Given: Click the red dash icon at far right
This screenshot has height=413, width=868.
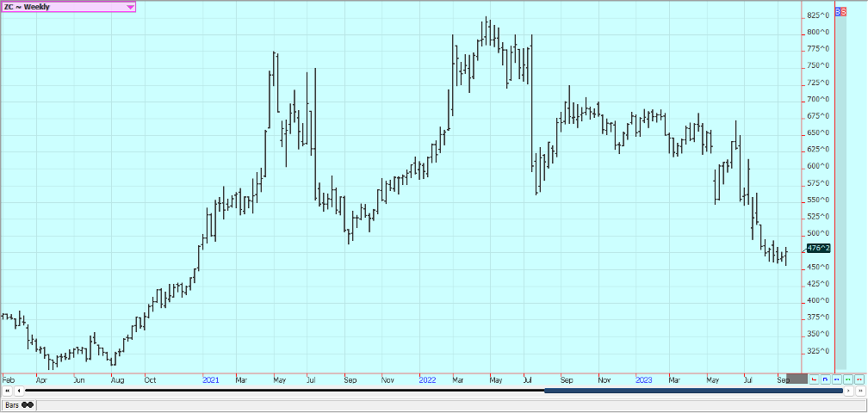Looking at the screenshot, I should (859, 379).
